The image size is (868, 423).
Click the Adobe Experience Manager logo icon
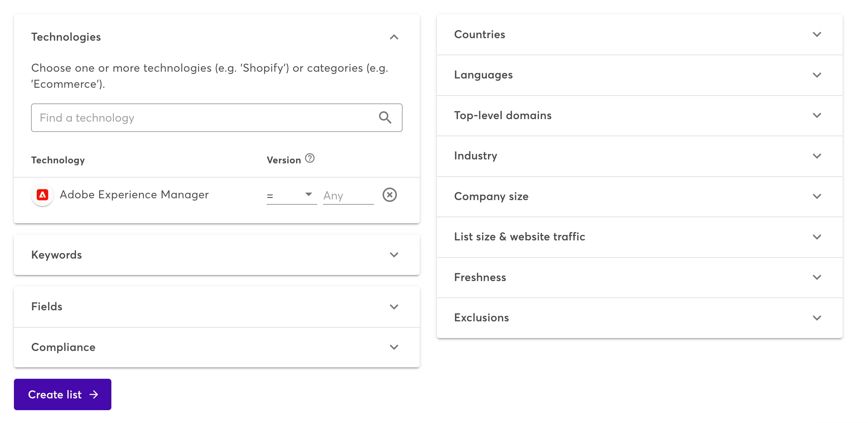(42, 195)
